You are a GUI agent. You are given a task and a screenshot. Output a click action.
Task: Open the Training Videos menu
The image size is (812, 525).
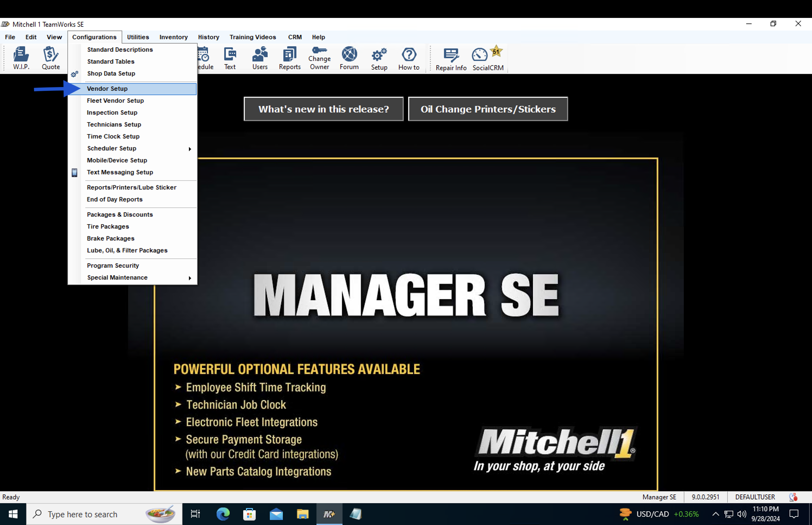coord(252,37)
